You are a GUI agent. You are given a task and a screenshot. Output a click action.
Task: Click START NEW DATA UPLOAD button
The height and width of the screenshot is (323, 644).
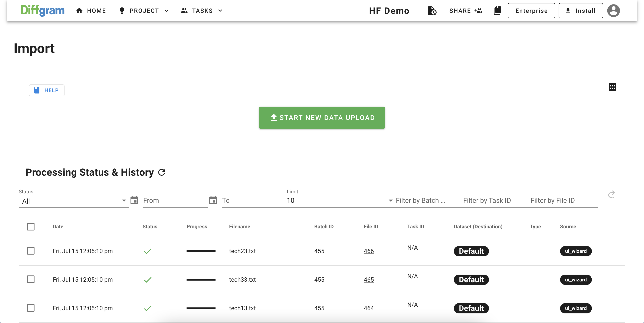tap(322, 118)
